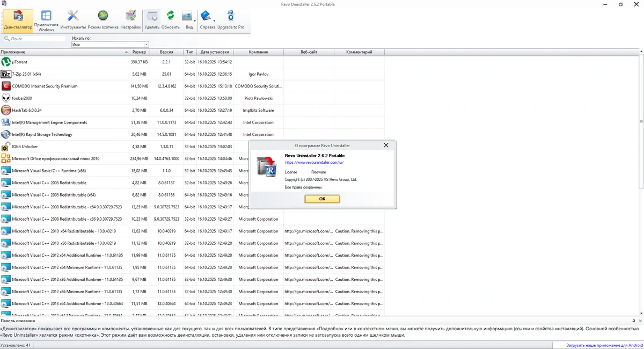
Task: Open the Деинсталлятор toolbar section
Action: [x=17, y=20]
